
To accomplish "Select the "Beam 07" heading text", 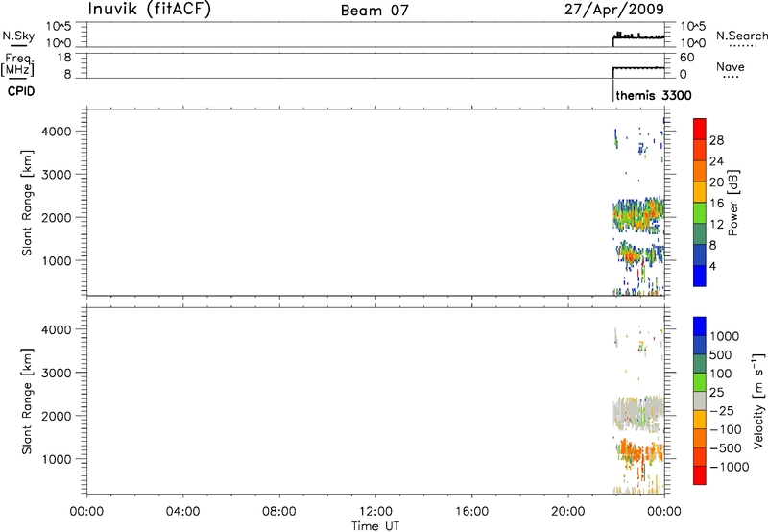I will click(x=374, y=11).
